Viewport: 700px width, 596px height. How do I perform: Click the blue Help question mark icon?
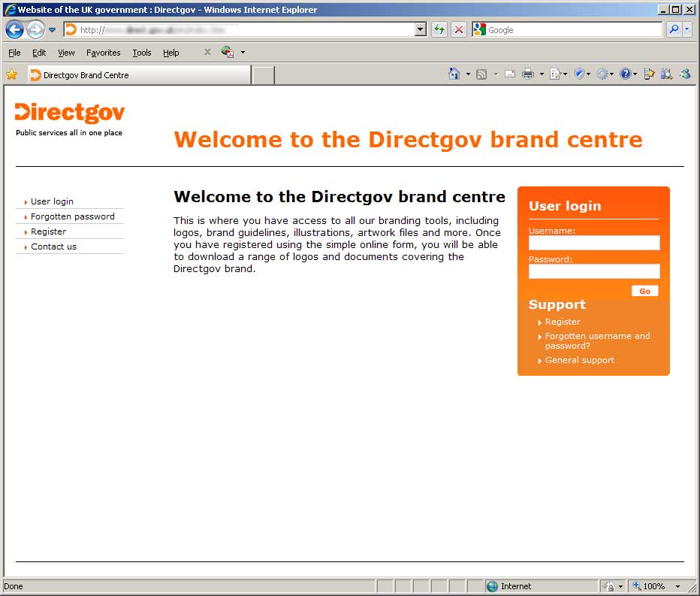tap(626, 74)
